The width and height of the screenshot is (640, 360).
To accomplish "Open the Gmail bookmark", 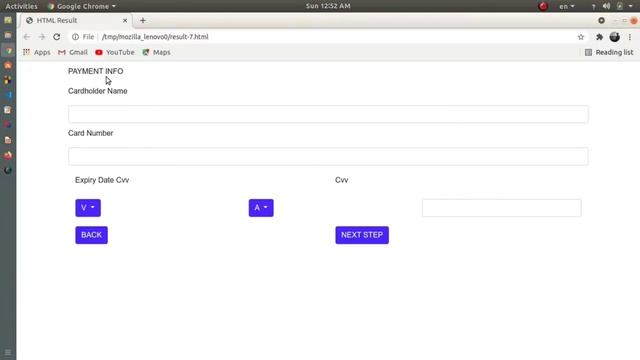I will (73, 52).
